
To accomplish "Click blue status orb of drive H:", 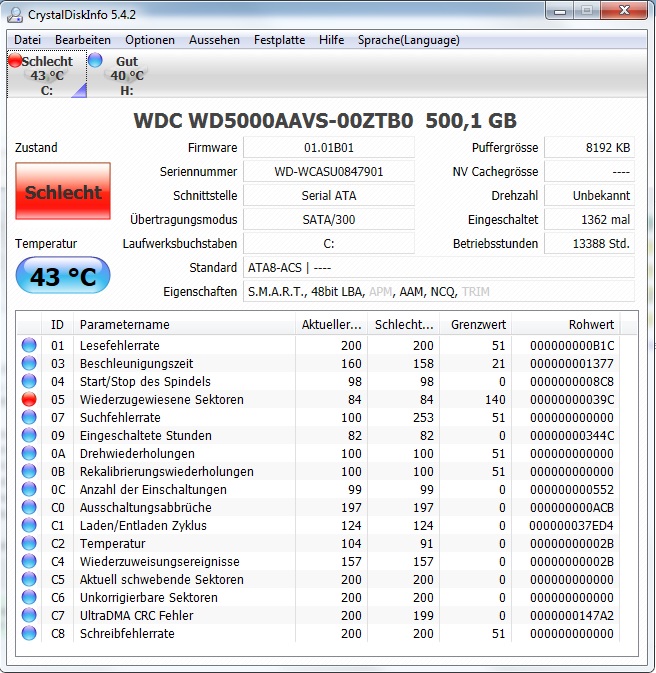I will coord(95,60).
